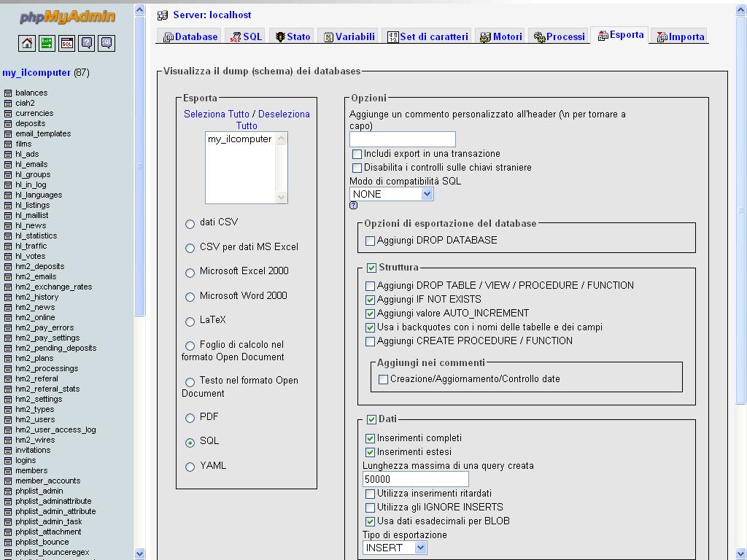Image resolution: width=747 pixels, height=560 pixels.
Task: Click table icon next to phplist_bounce
Action: coord(7,542)
